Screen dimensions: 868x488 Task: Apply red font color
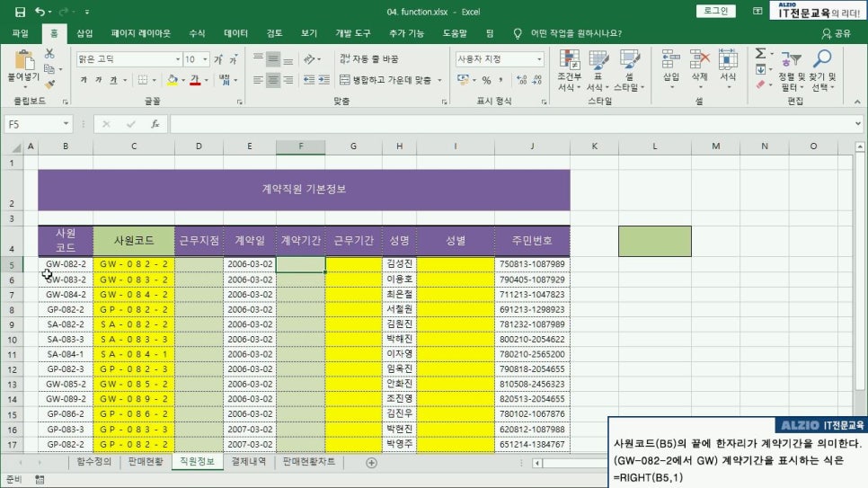coord(195,80)
